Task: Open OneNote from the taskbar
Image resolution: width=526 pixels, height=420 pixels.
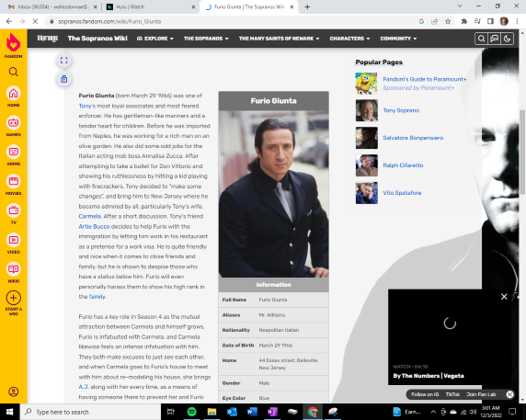Action: click(272, 412)
